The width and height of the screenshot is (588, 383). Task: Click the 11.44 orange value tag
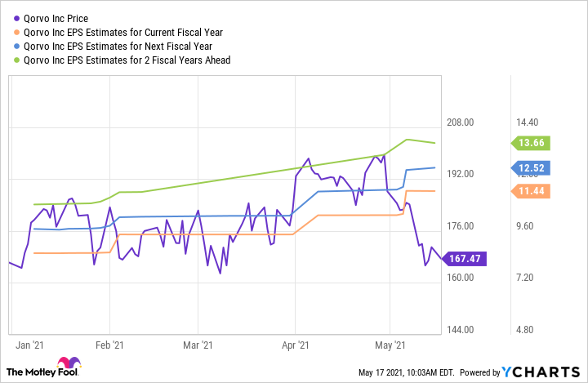[534, 191]
